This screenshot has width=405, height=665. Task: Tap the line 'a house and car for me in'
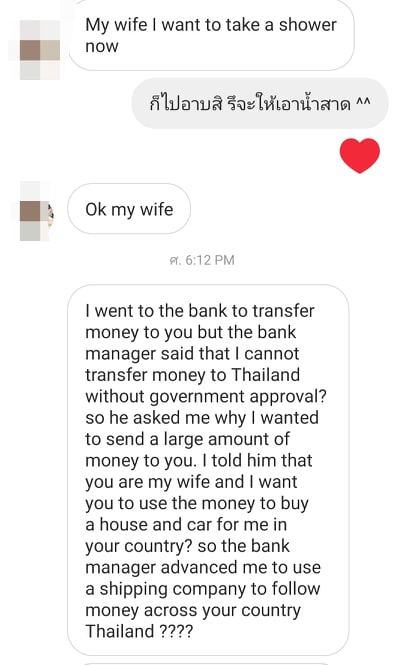point(186,525)
